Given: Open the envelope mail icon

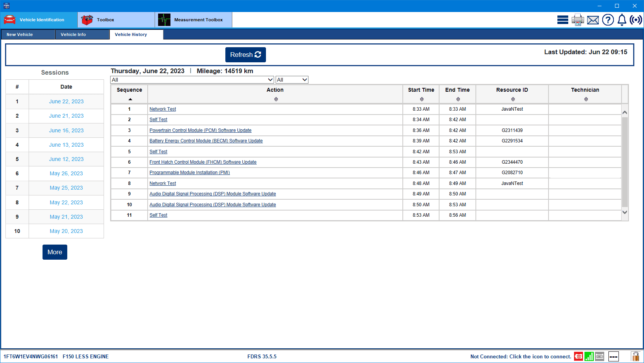Looking at the screenshot, I should [x=593, y=20].
